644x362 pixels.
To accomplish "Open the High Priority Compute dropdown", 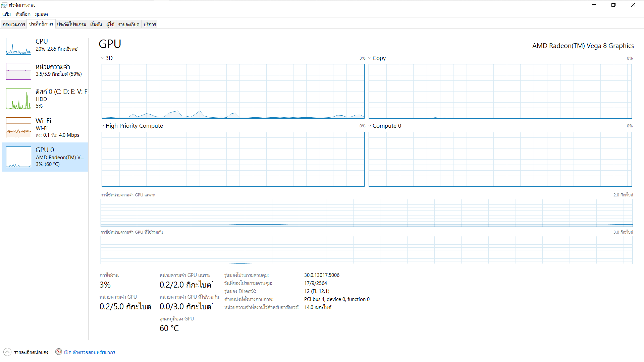I will (x=103, y=126).
